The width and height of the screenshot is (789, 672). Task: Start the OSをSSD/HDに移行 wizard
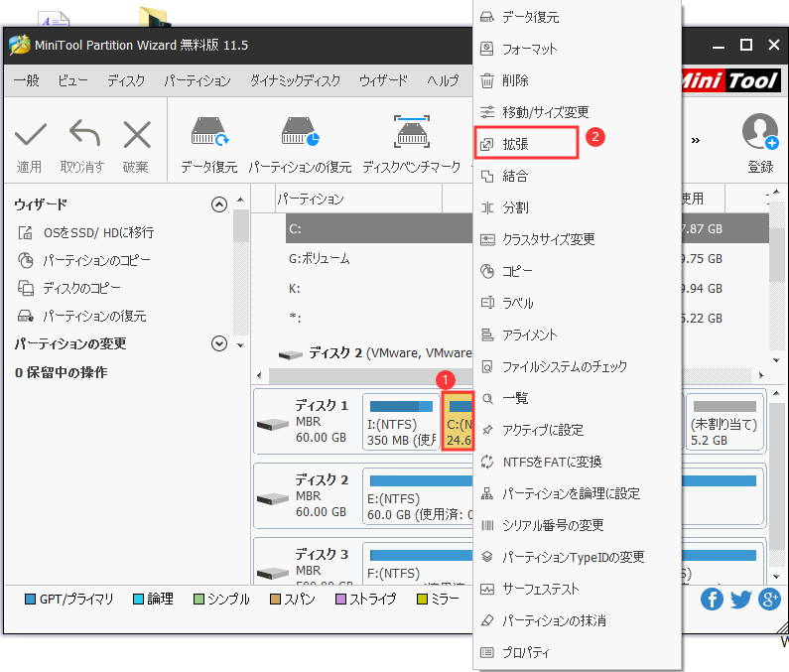tap(86, 232)
